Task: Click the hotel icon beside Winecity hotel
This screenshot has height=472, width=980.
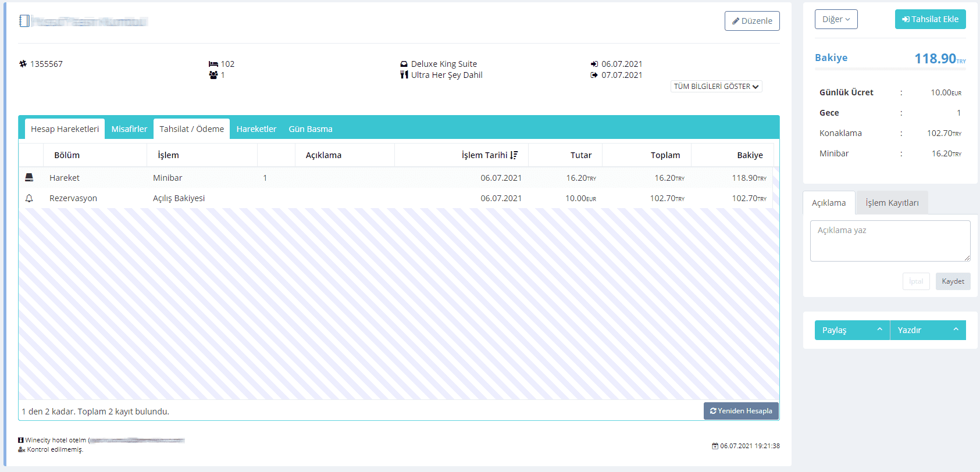Action: (21, 440)
